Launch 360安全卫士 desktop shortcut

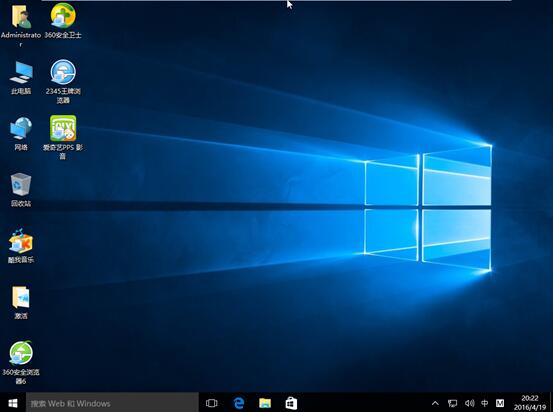[63, 16]
